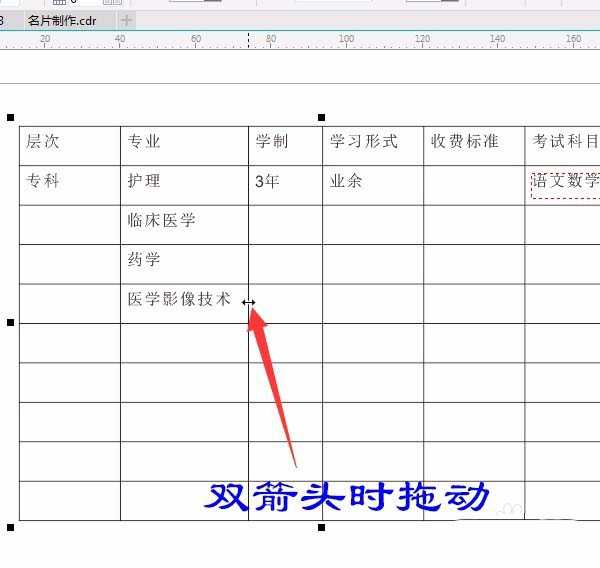
Task: Select the 专科 table cell
Action: 70,185
